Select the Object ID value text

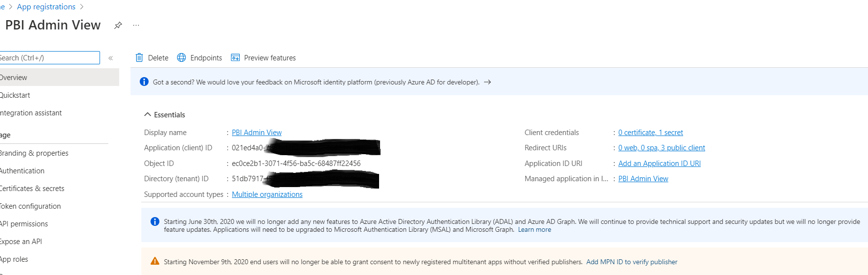pyautogui.click(x=296, y=164)
